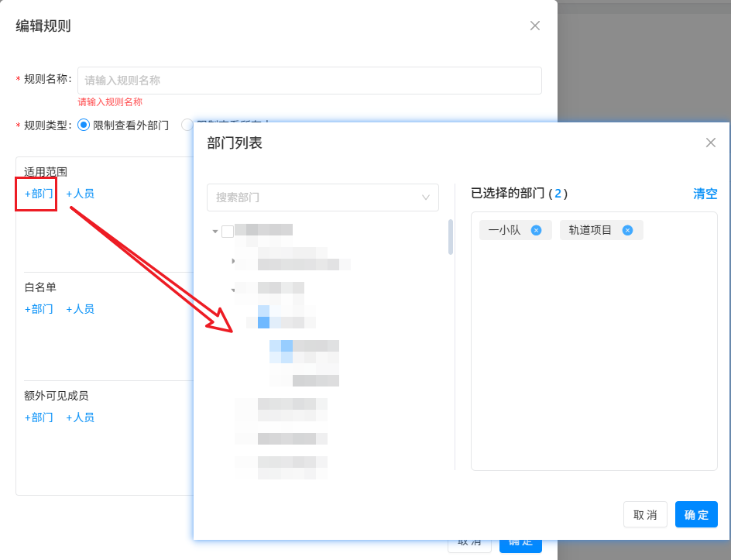The image size is (731, 560).
Task: Remove the 轨道项目 tag from selected departments
Action: (x=627, y=230)
